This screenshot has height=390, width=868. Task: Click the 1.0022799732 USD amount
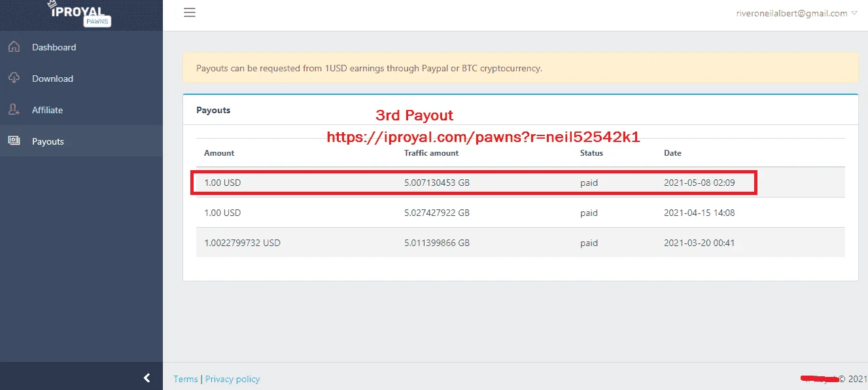(x=242, y=243)
